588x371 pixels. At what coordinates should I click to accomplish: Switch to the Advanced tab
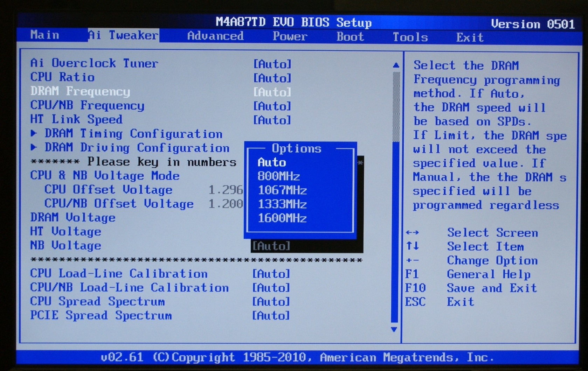(x=215, y=36)
